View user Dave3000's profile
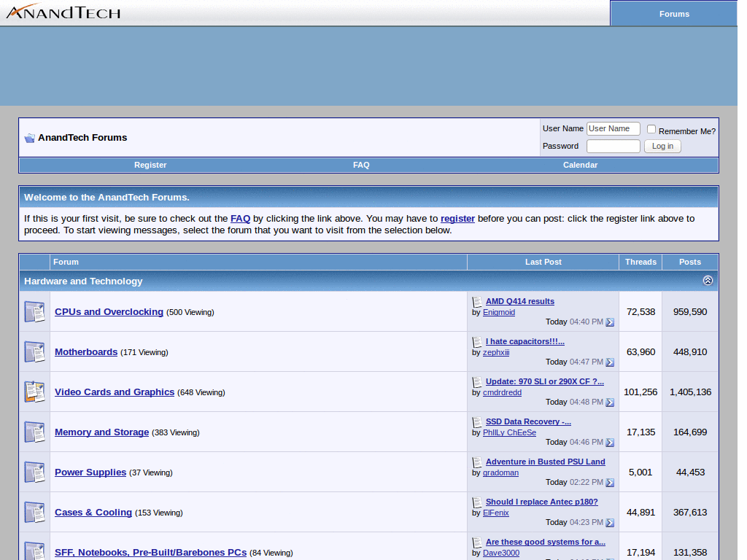 pyautogui.click(x=501, y=553)
